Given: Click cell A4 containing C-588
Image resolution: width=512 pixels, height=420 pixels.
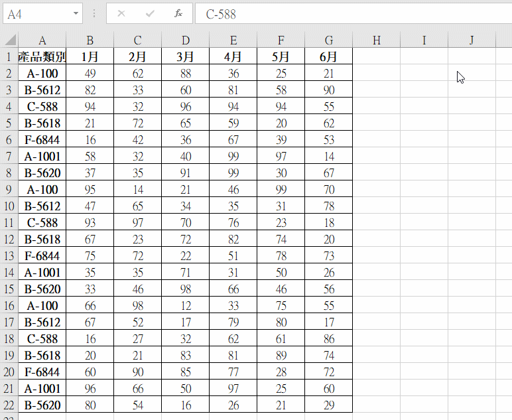Looking at the screenshot, I should (x=42, y=106).
